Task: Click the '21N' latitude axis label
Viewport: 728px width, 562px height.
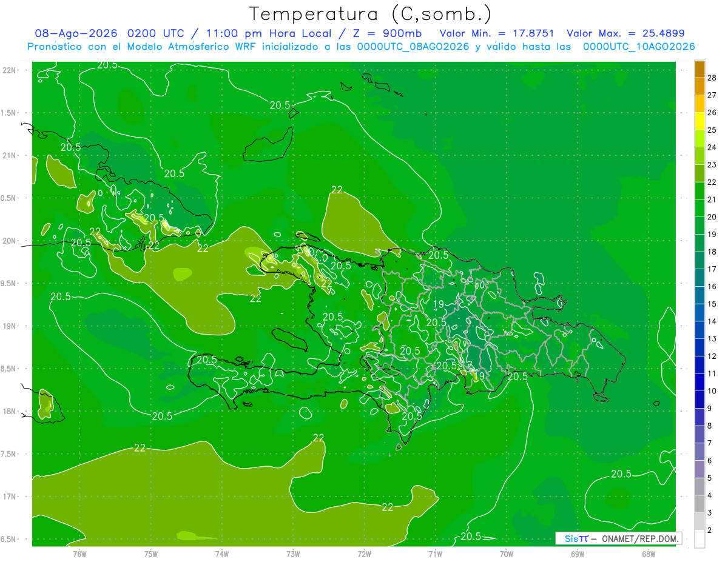Action: (x=9, y=155)
